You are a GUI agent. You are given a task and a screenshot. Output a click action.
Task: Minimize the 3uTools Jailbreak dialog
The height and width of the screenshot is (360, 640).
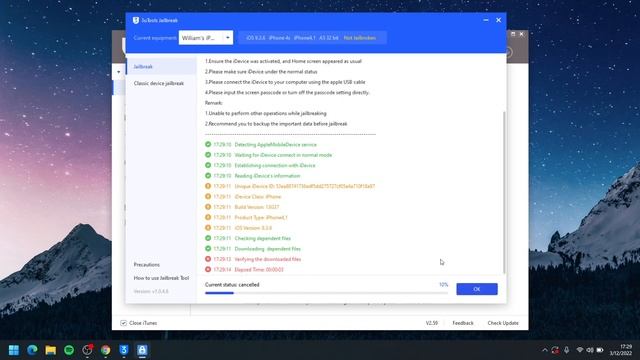(x=486, y=20)
